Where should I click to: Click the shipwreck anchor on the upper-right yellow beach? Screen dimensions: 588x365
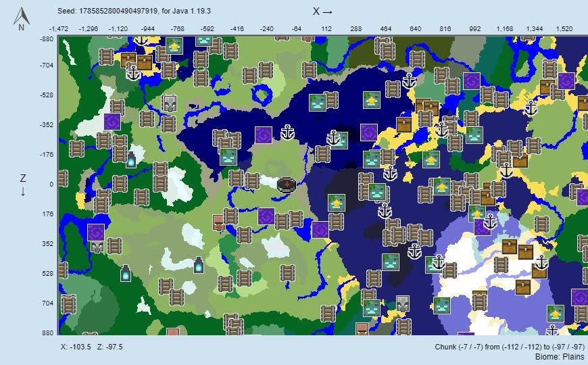[531, 108]
